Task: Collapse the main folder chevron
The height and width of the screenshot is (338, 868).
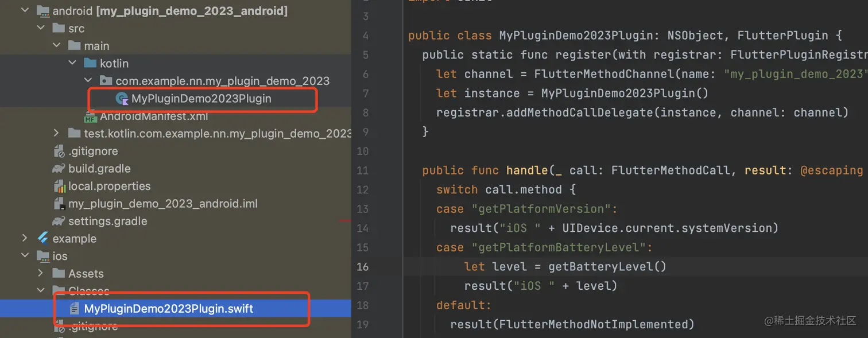Action: click(56, 45)
